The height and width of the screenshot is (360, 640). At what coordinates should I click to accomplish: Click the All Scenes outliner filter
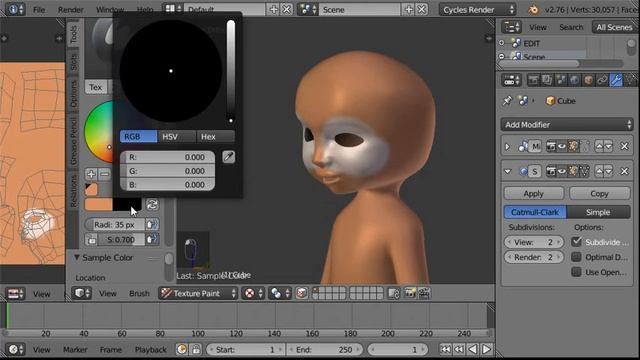point(614,27)
